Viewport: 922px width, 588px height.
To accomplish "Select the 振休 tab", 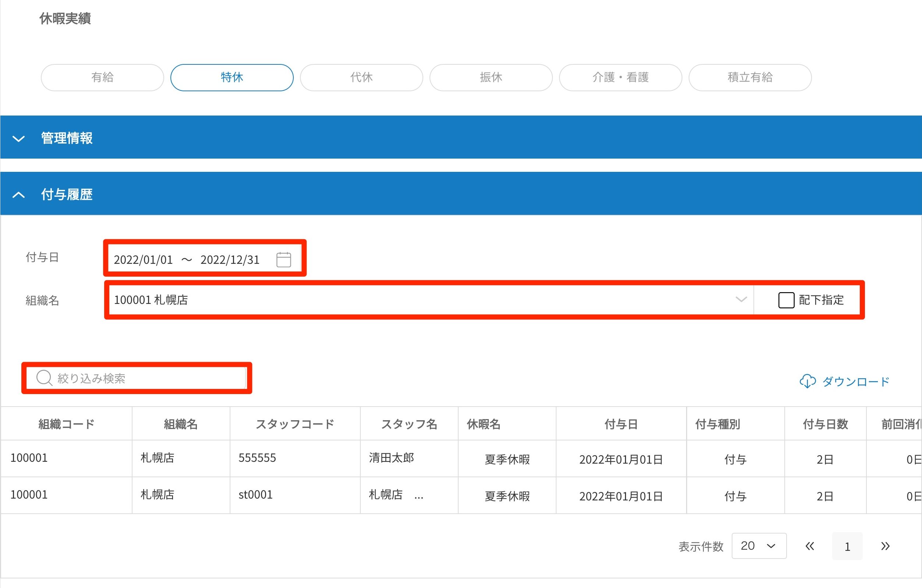I will (x=491, y=77).
